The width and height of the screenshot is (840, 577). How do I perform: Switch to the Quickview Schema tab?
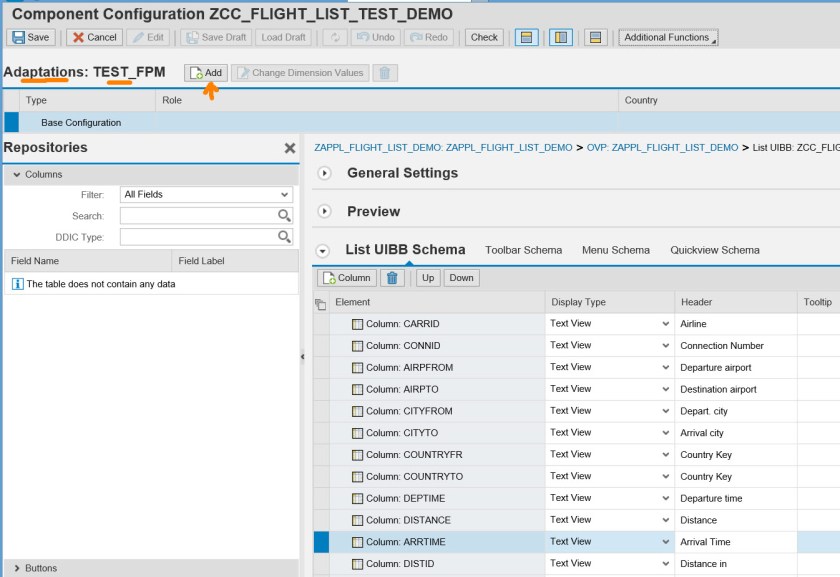click(x=714, y=250)
